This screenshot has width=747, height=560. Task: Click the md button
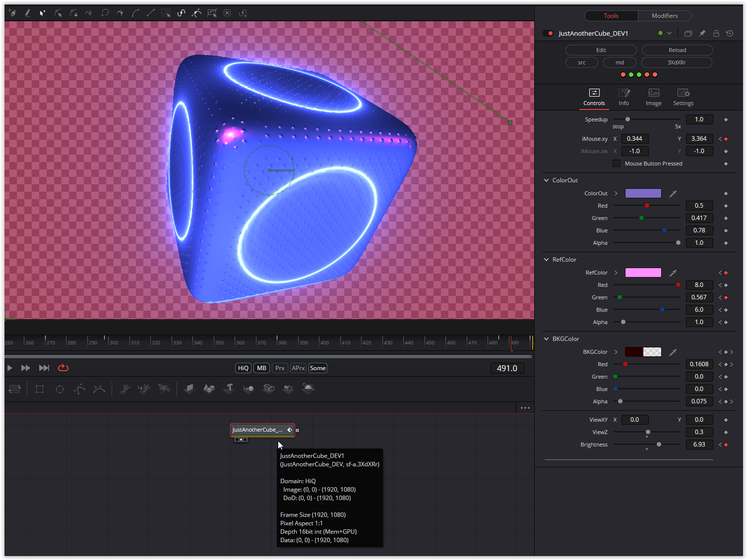coord(620,62)
